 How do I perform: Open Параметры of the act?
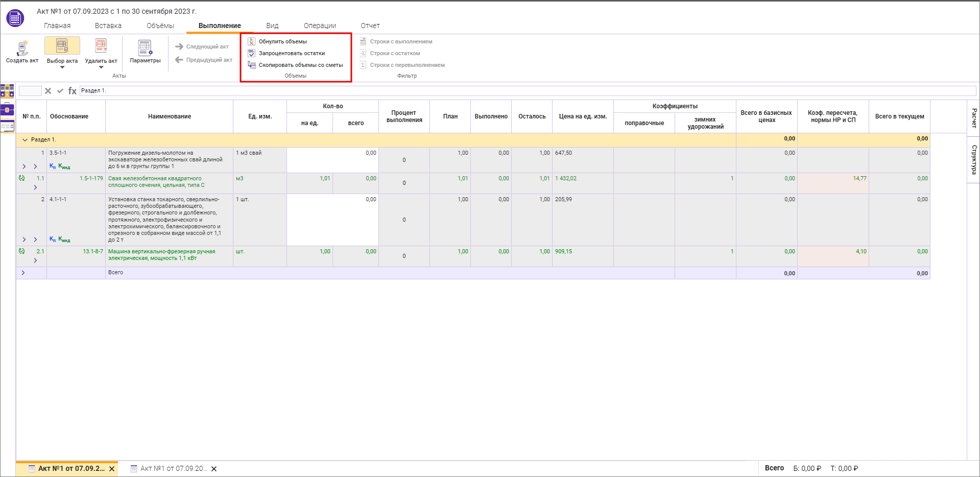[145, 48]
